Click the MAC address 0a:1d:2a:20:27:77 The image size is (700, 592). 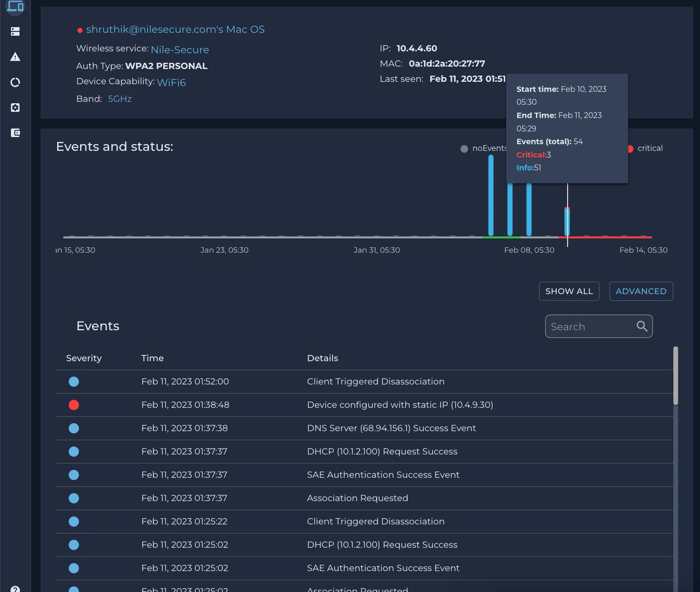coord(447,64)
